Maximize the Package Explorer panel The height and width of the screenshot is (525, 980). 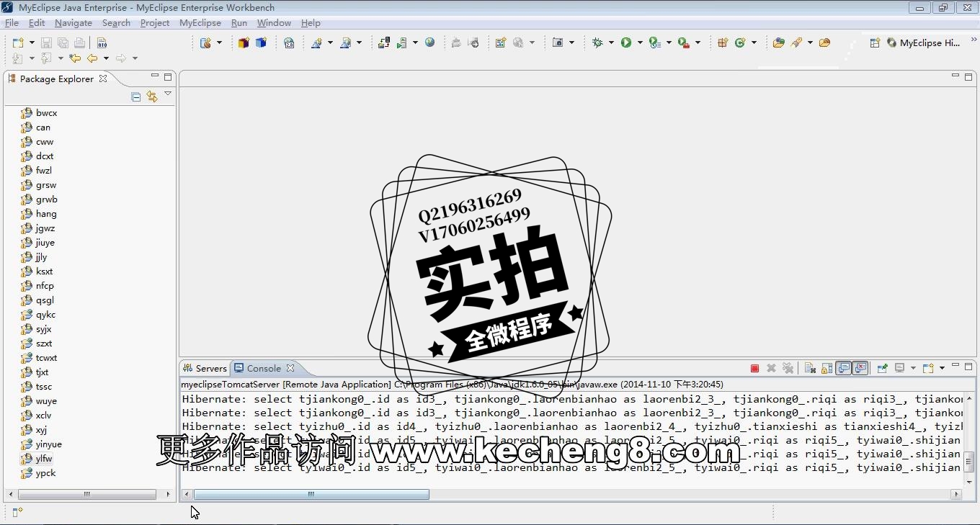pos(168,77)
